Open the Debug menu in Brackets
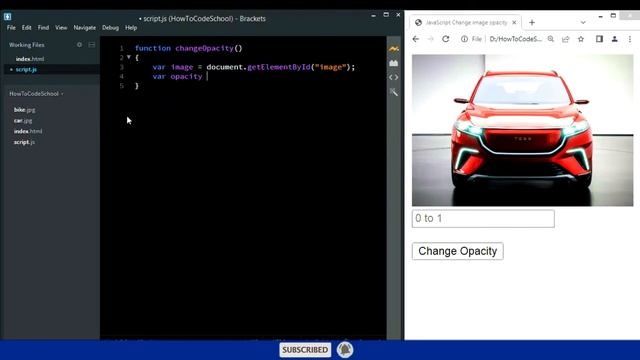The height and width of the screenshot is (360, 640). [110, 28]
